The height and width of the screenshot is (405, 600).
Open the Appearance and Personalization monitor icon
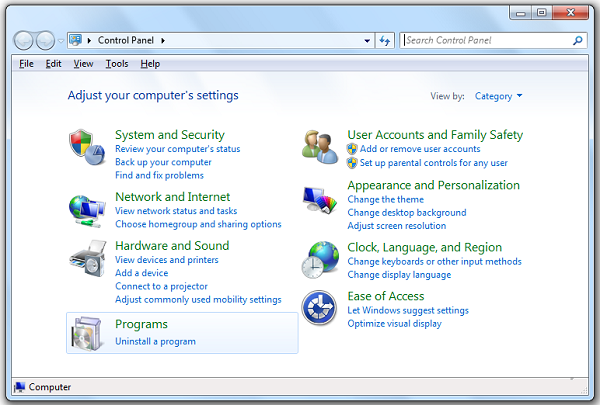tap(320, 200)
